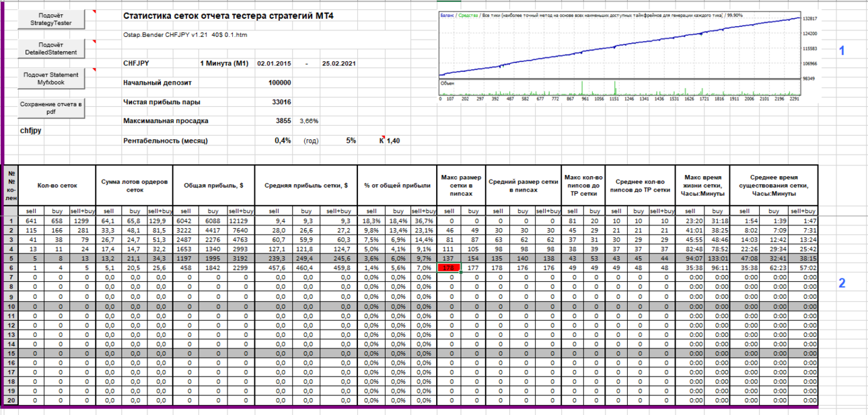The image size is (868, 415).
Task: Select the cell with value 154
Action: [473, 258]
